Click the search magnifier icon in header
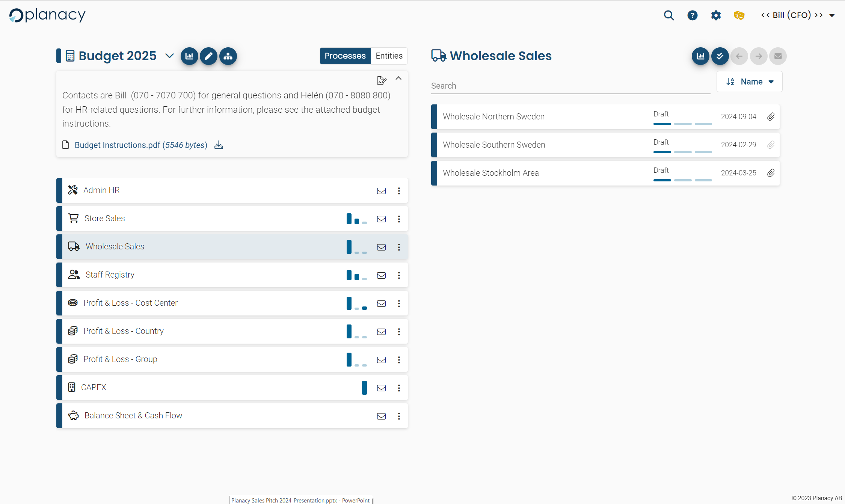 pyautogui.click(x=669, y=15)
